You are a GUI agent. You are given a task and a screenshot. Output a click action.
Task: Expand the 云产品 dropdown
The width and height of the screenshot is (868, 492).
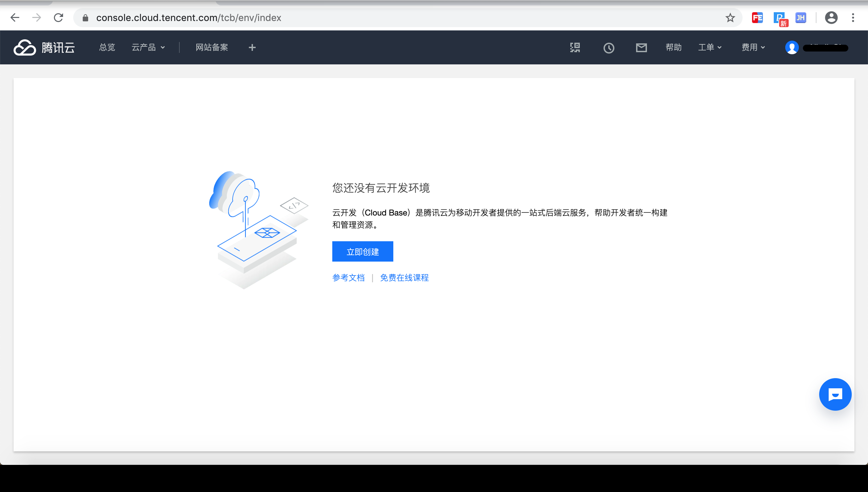coord(148,47)
